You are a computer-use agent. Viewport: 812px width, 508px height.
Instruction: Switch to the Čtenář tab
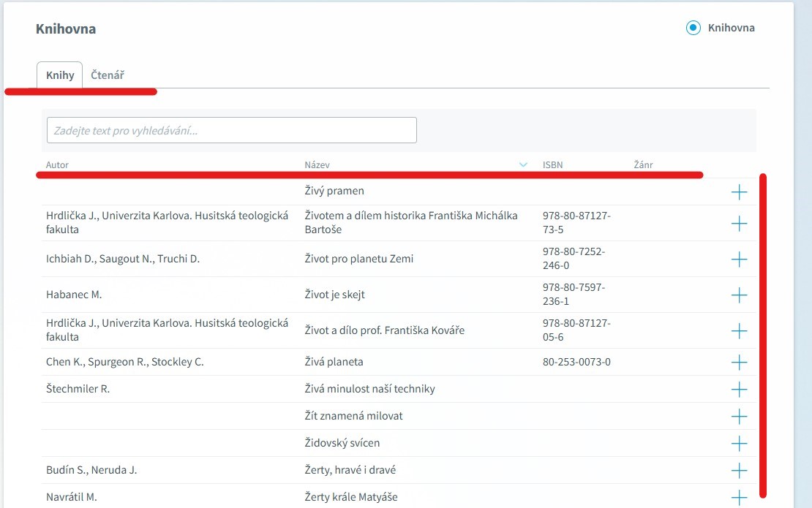pyautogui.click(x=108, y=75)
